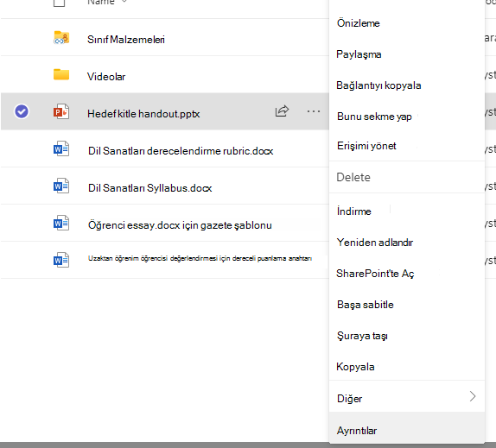Open the Videolar folder link
The image size is (496, 448).
point(106,77)
